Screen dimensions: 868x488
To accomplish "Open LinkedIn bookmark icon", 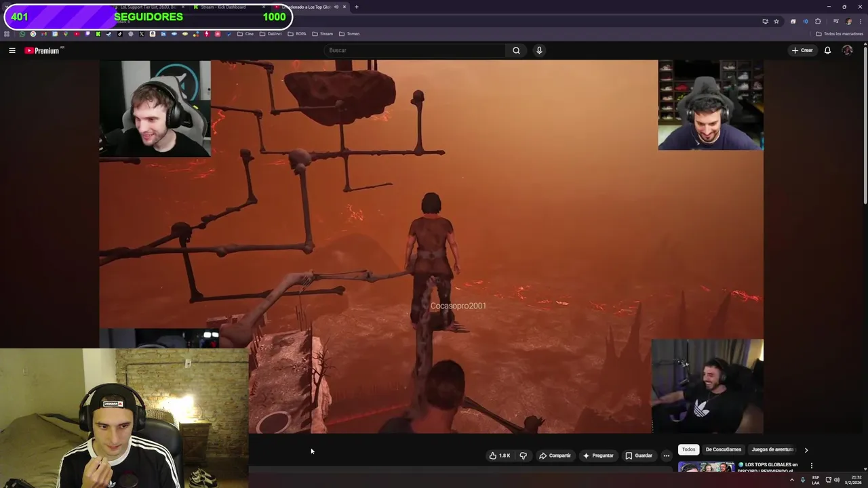I will 163,34.
